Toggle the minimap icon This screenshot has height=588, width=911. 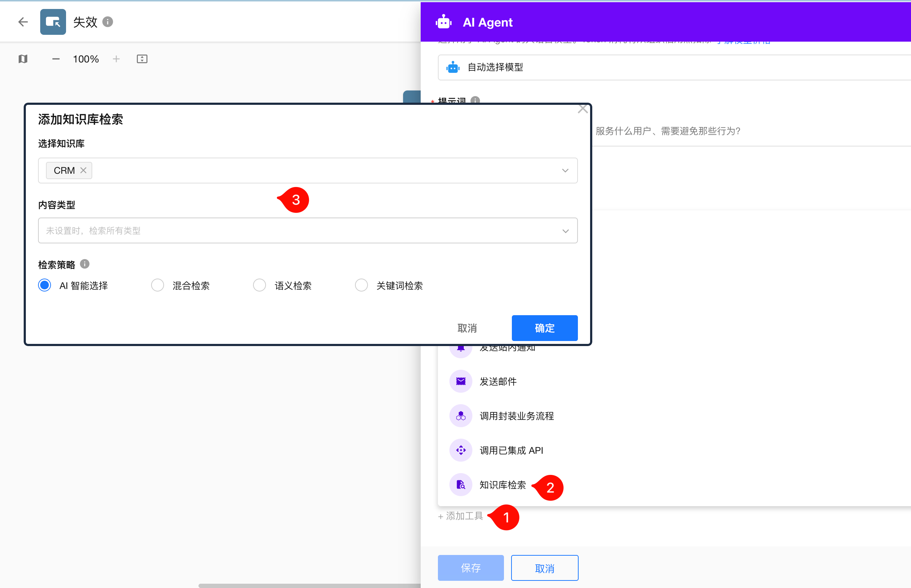(23, 59)
